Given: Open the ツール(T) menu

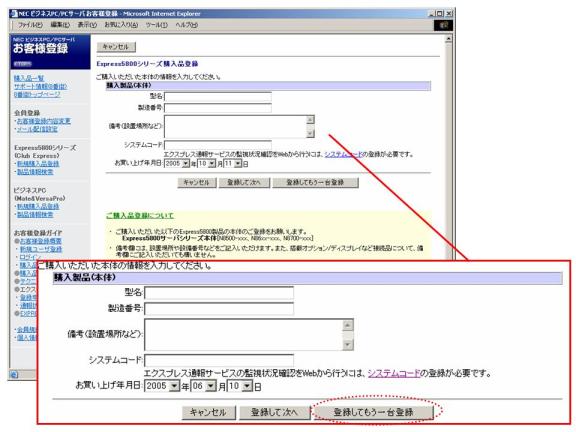Looking at the screenshot, I should pos(156,25).
